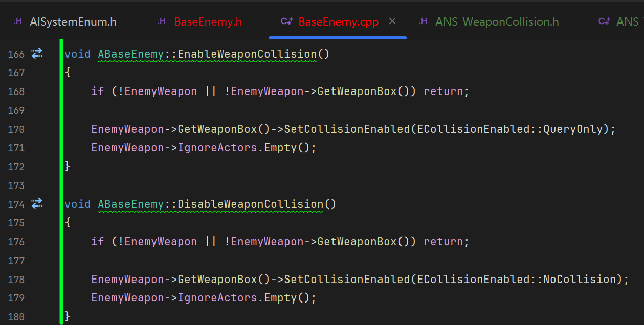Click SetCollisionEnabled call on line 170
The height and width of the screenshot is (325, 644).
pos(347,129)
